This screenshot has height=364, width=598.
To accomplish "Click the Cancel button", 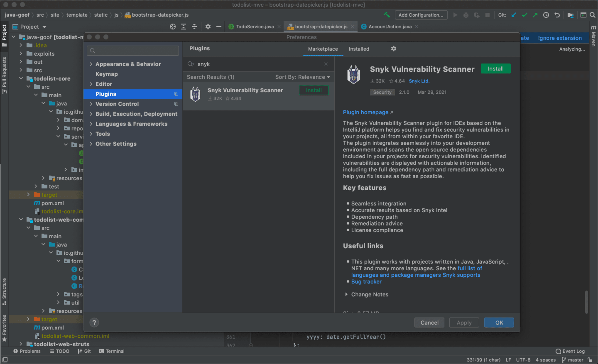I will pyautogui.click(x=429, y=322).
